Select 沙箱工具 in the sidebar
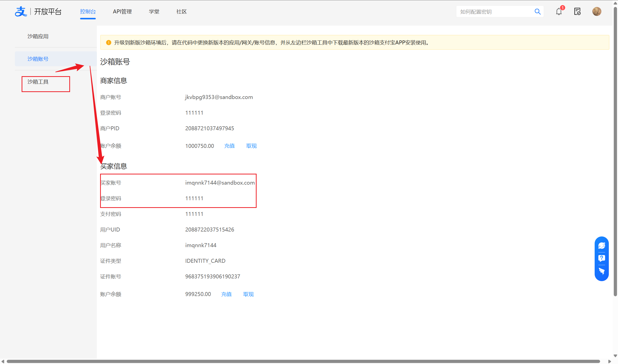Viewport: 618px width, 364px height. click(38, 82)
